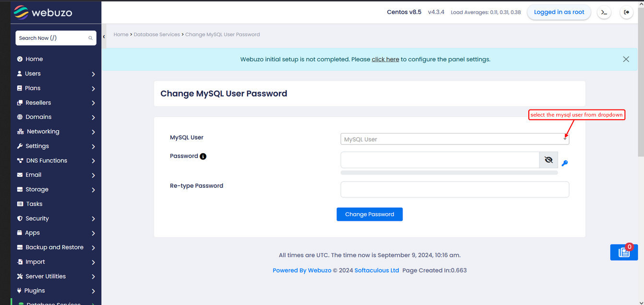The image size is (644, 305).
Task: Collapse the sidebar with the arrow handle
Action: tap(104, 37)
